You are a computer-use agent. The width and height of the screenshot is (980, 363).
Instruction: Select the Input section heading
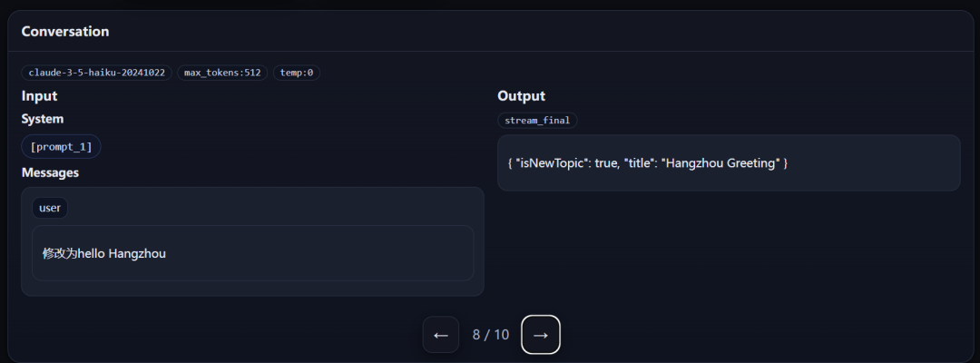(x=39, y=96)
